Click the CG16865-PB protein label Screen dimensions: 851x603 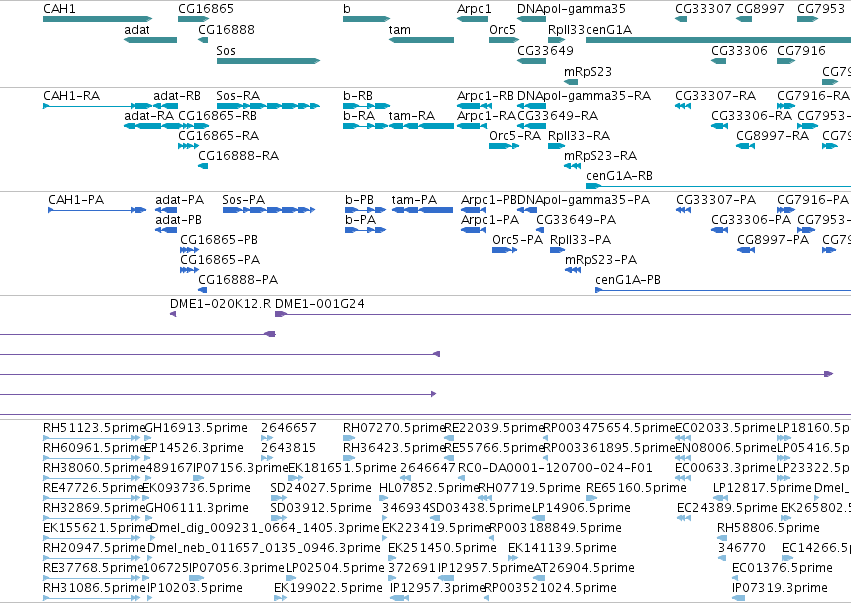tap(219, 240)
